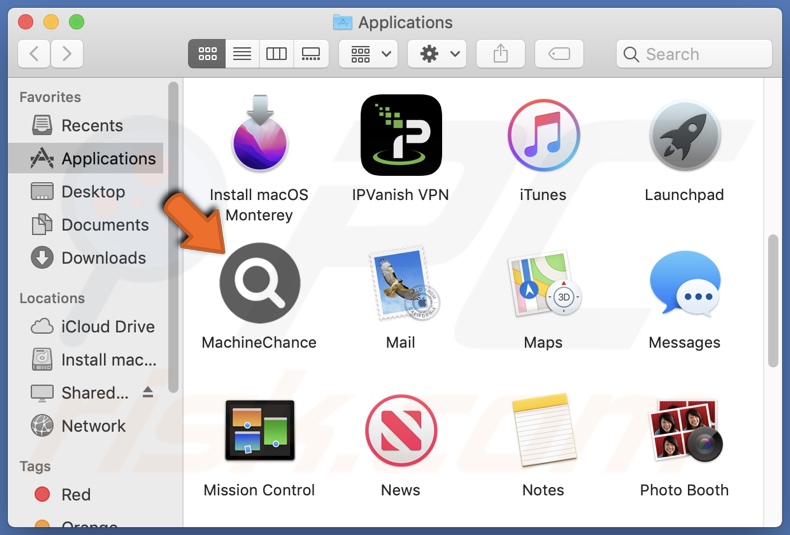Image resolution: width=790 pixels, height=535 pixels.
Task: Switch to icon view
Action: (x=208, y=54)
